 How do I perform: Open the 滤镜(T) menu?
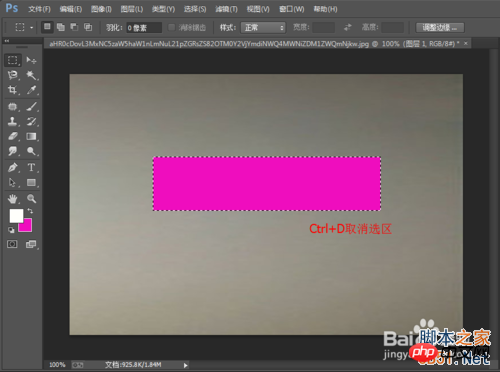pos(226,9)
